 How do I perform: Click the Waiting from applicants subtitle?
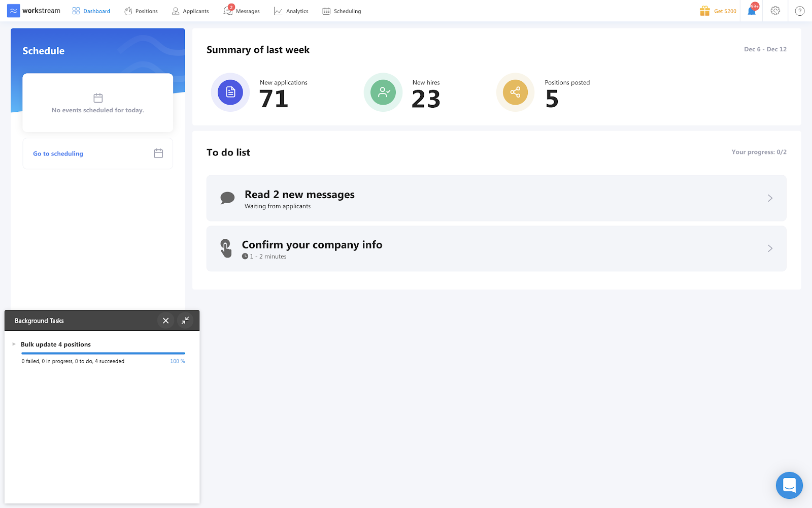(x=278, y=206)
